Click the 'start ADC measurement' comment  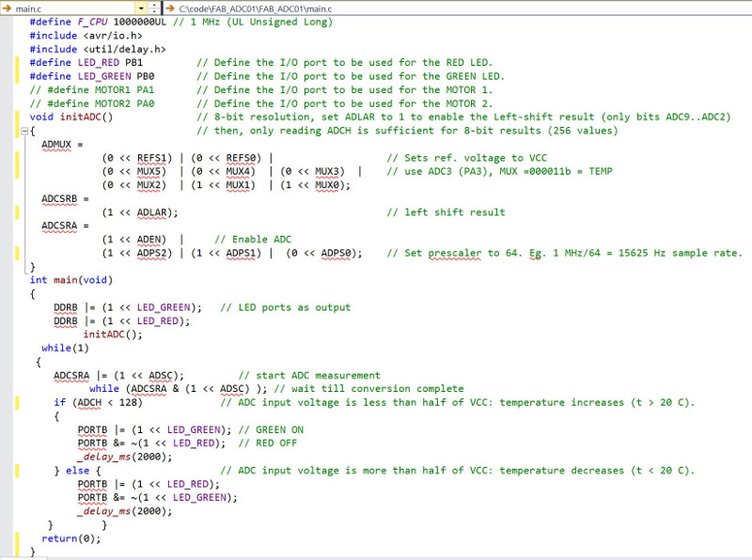click(x=309, y=376)
